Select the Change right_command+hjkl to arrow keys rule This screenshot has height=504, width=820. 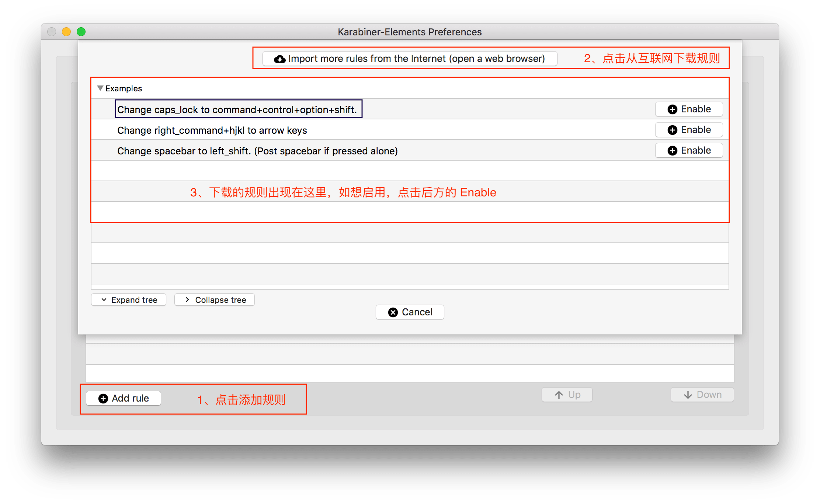pyautogui.click(x=212, y=130)
